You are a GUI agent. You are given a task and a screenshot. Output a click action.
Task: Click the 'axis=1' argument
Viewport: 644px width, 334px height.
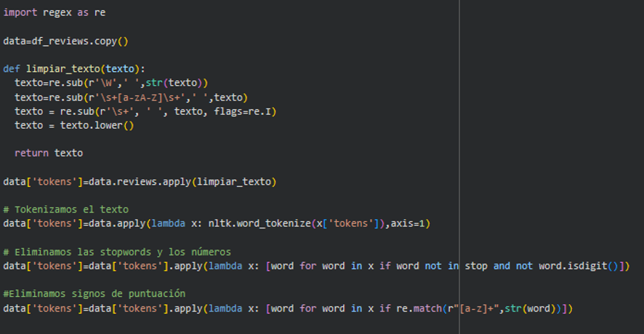pyautogui.click(x=408, y=224)
